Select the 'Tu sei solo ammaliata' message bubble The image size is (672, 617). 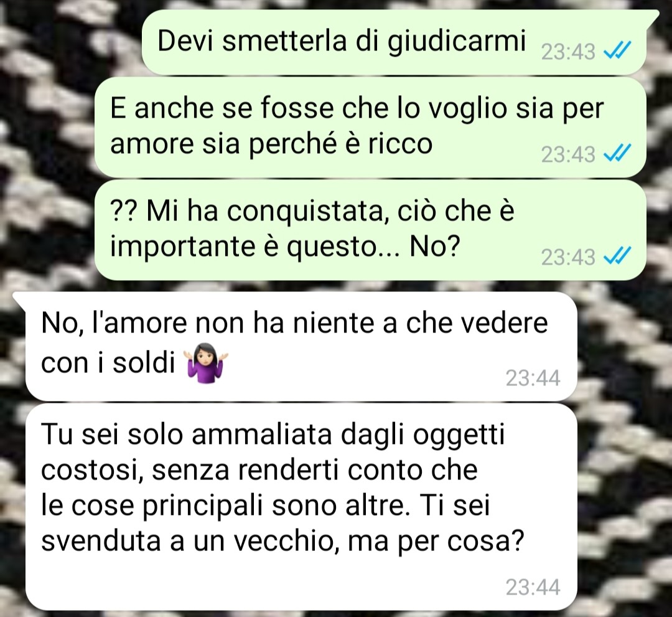(x=302, y=506)
